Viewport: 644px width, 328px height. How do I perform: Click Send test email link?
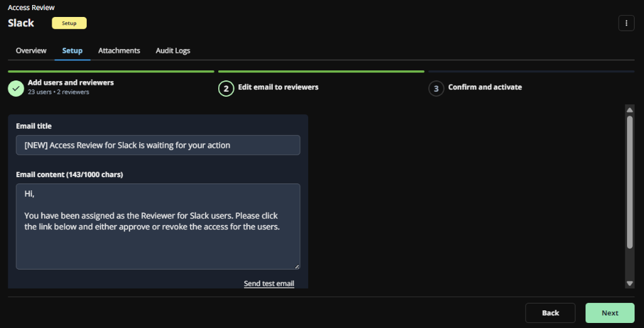(269, 283)
